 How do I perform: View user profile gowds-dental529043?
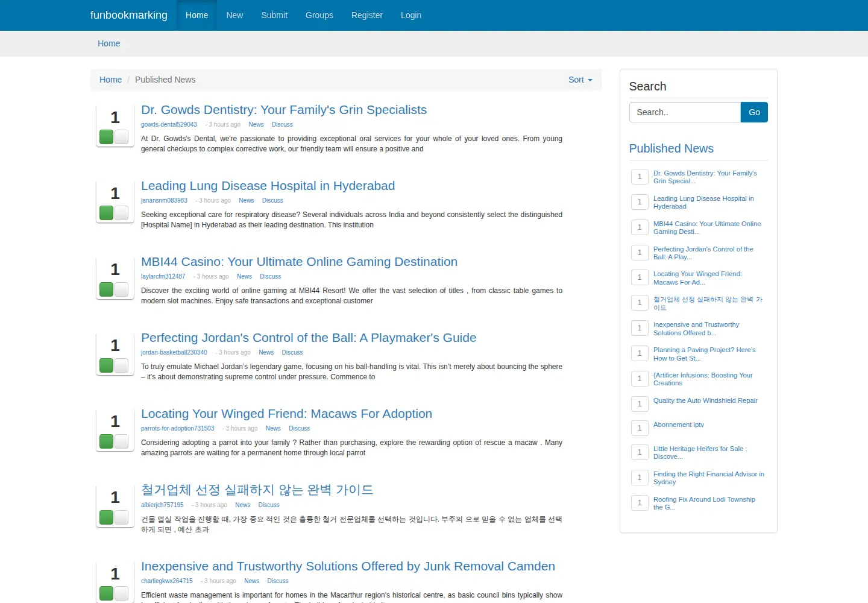(x=169, y=125)
